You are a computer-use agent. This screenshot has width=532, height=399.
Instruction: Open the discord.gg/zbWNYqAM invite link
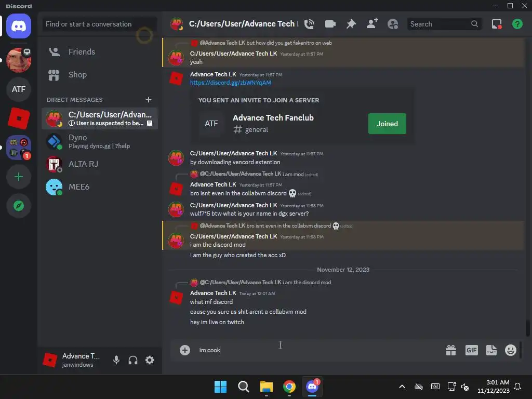[230, 83]
